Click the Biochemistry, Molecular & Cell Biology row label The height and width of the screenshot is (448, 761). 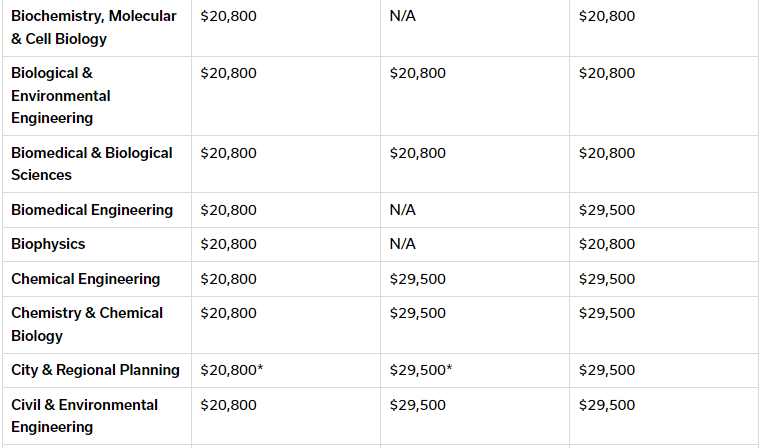pos(94,27)
